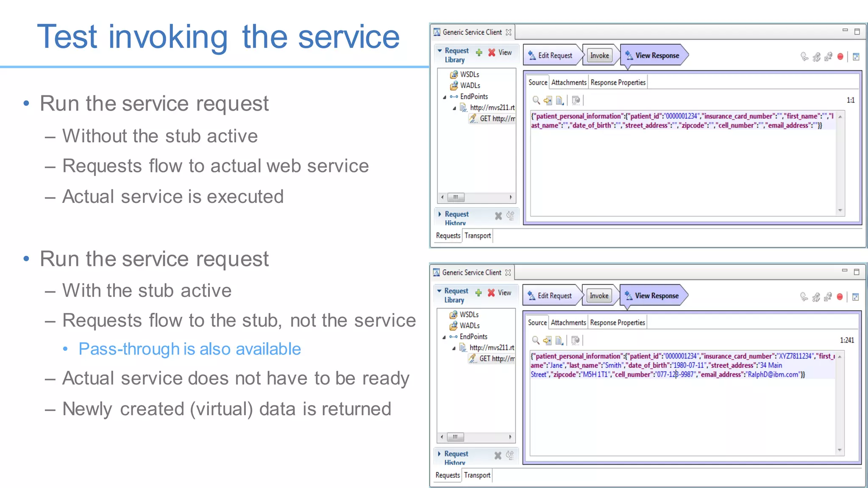The width and height of the screenshot is (868, 488).
Task: Click scroll-down arrow of lower response source area
Action: point(840,450)
